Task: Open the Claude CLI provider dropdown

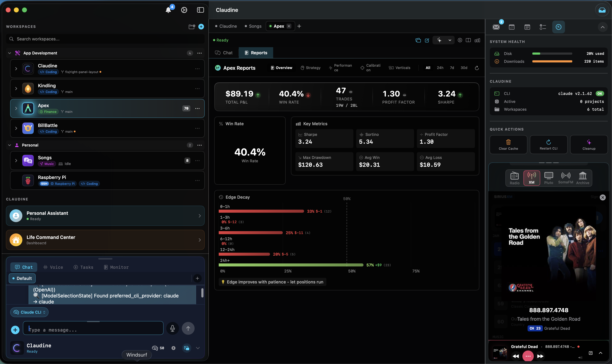Action: pyautogui.click(x=29, y=312)
